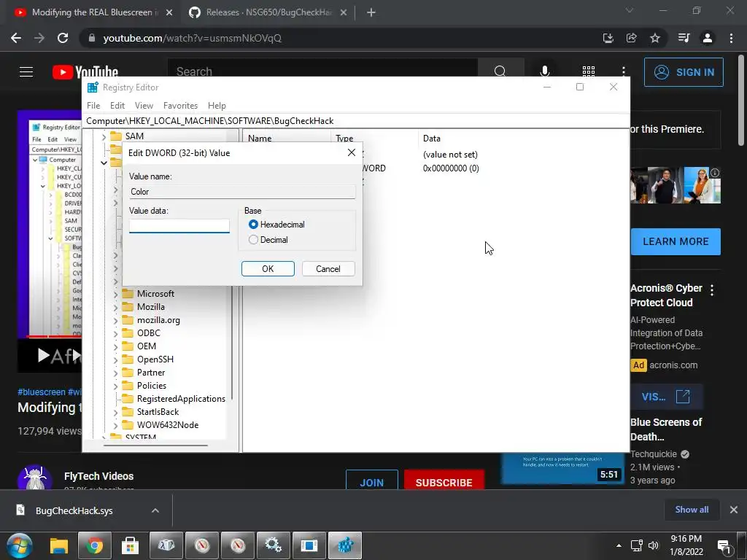Expand the Policies registry key
747x560 pixels.
115,386
